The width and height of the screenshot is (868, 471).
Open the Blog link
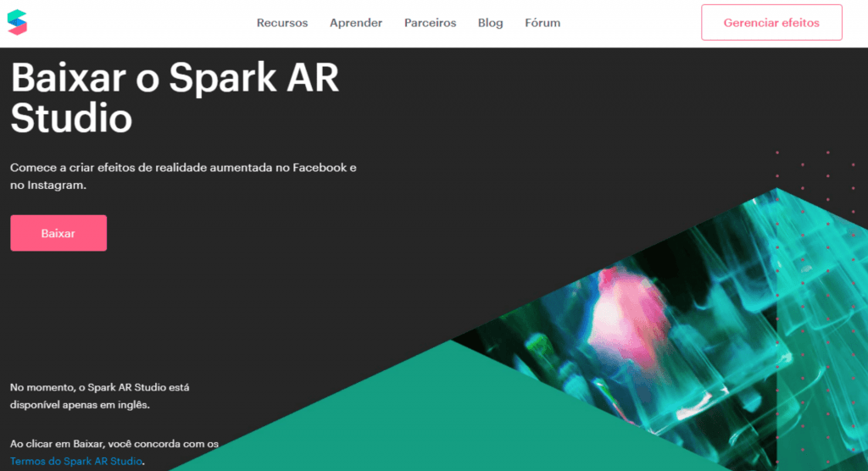click(x=491, y=23)
